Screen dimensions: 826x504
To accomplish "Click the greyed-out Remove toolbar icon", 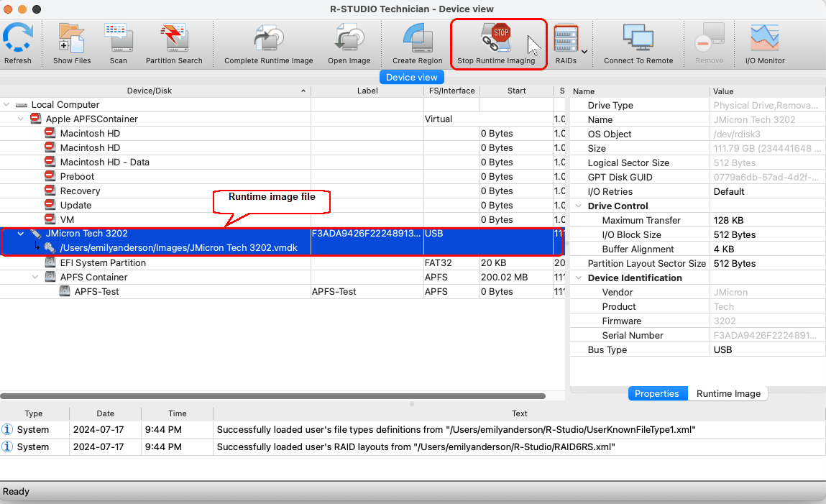I will coord(709,38).
